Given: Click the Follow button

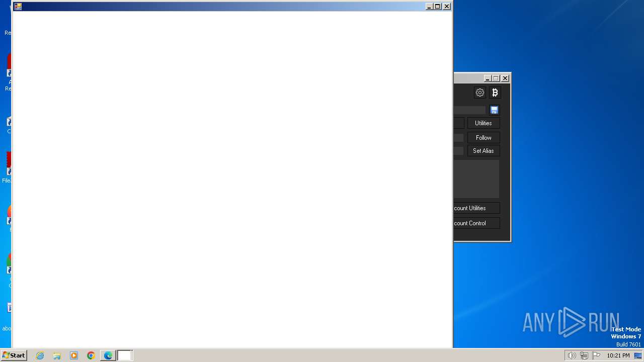Looking at the screenshot, I should pyautogui.click(x=484, y=138).
